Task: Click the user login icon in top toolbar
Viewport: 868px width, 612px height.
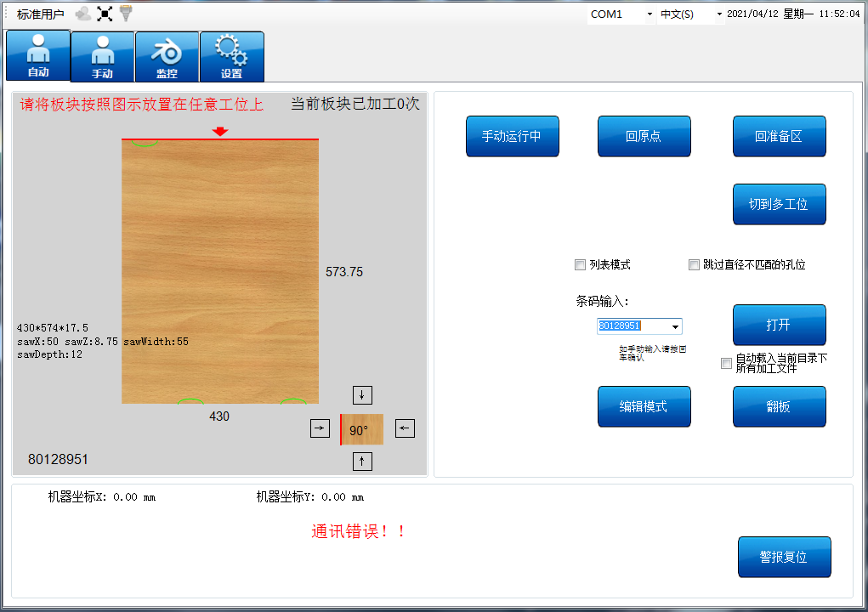Action: (83, 14)
